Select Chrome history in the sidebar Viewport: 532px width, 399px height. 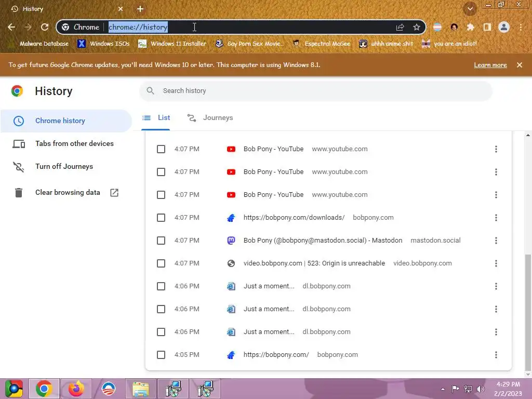coord(66,121)
